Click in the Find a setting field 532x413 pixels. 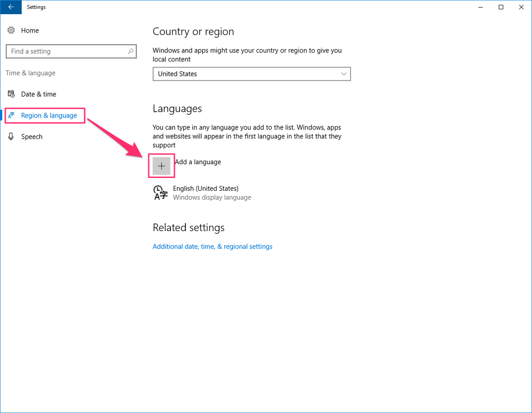click(71, 51)
